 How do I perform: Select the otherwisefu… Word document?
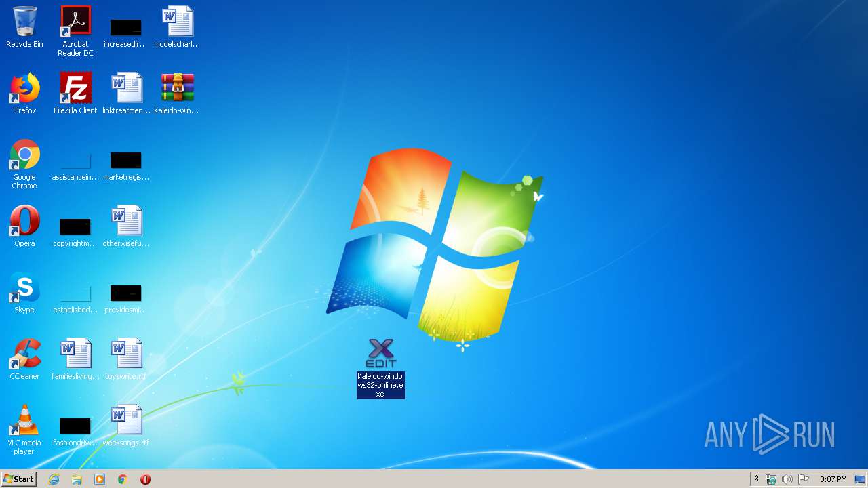pyautogui.click(x=126, y=226)
